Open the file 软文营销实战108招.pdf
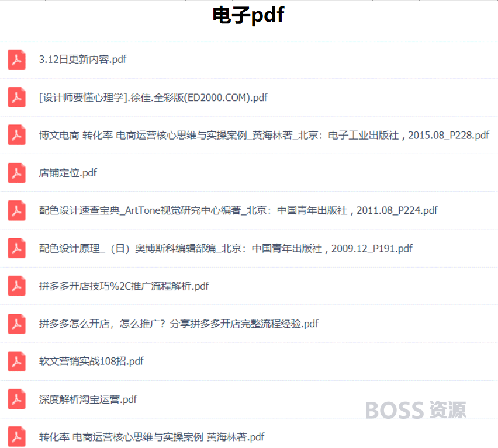Viewport: 498px width, 448px height. [91, 362]
